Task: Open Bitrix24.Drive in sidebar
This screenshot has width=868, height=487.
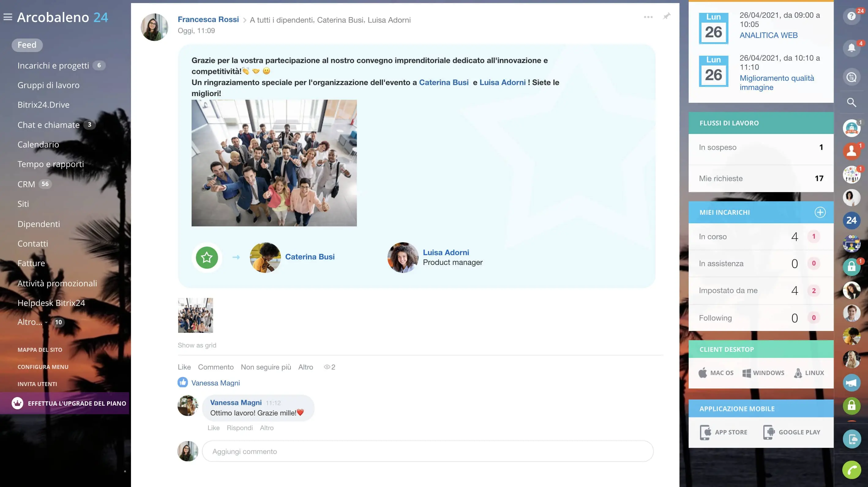Action: coord(43,105)
